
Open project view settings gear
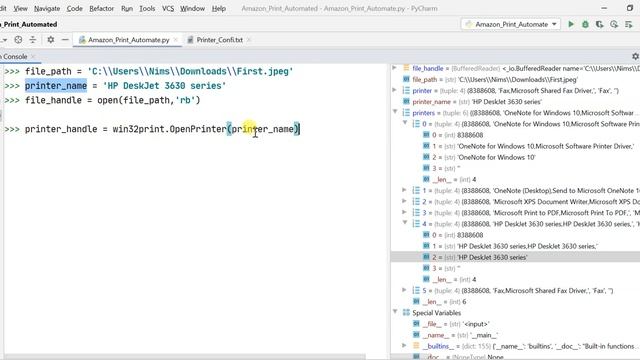[x=51, y=40]
